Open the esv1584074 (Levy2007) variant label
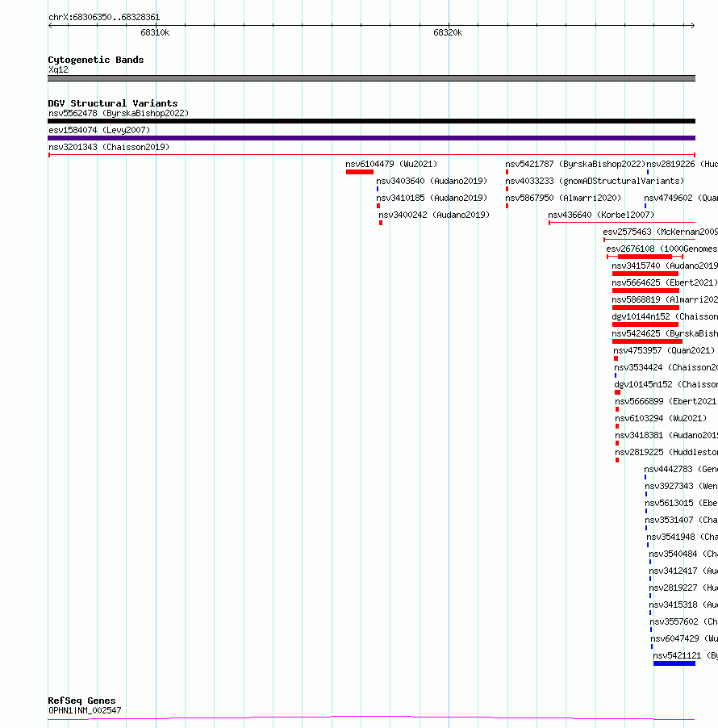The image size is (718, 728). click(x=99, y=130)
